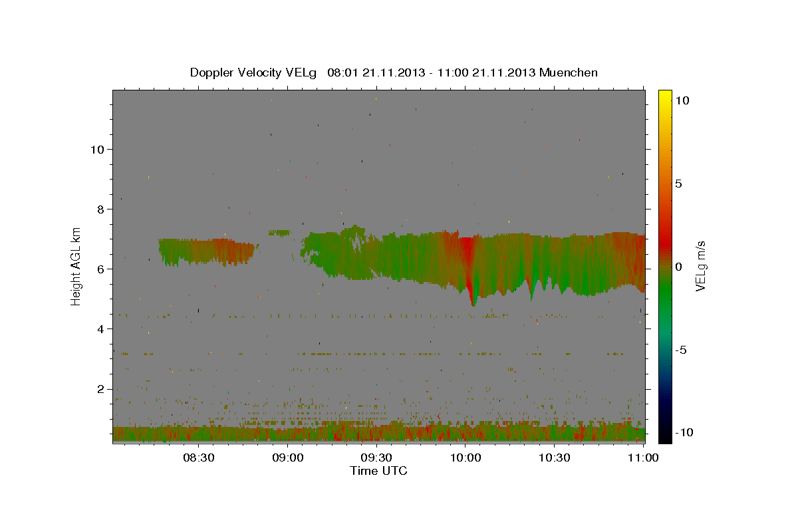The image size is (798, 532).
Task: Click the colorbar label 0
Action: pyautogui.click(x=678, y=267)
